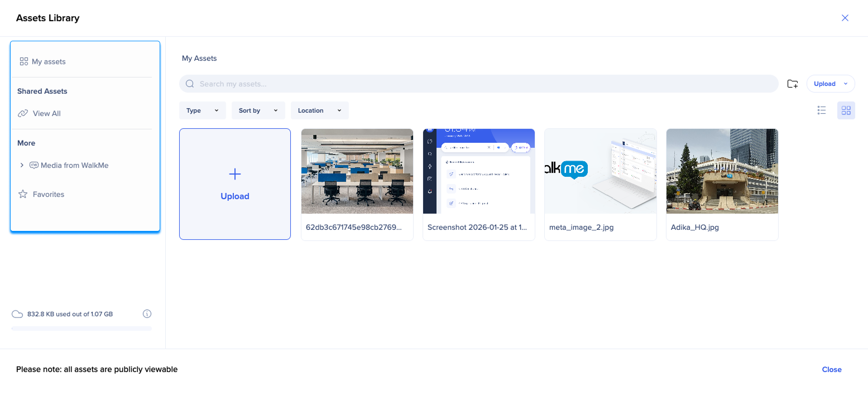Select the Adika_HQ.jpg thumbnail
868x396 pixels.
coord(722,171)
